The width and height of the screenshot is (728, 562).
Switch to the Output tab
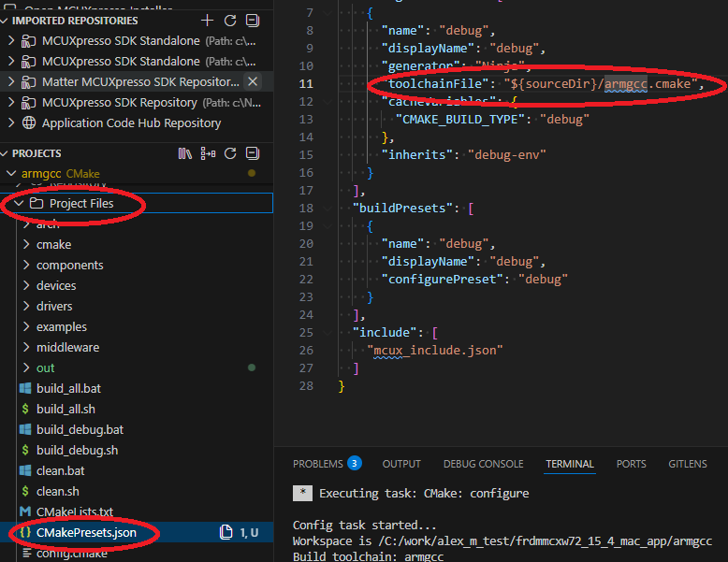click(401, 464)
